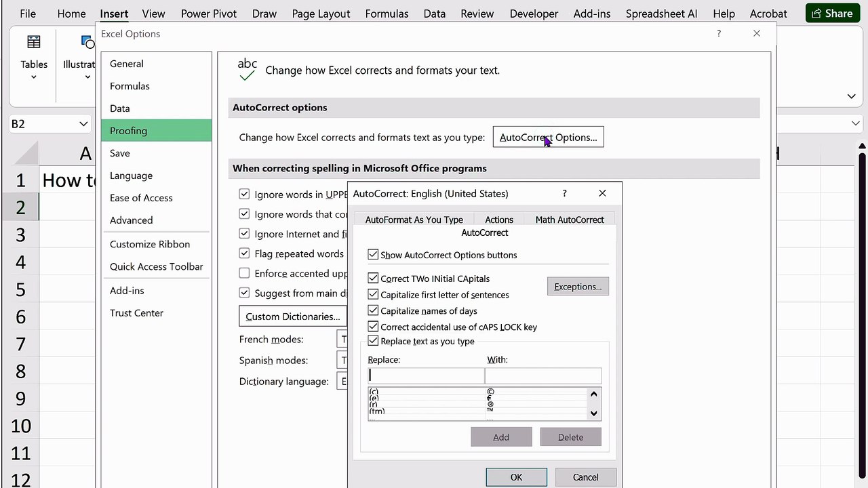Image resolution: width=868 pixels, height=488 pixels.
Task: Disable Replace text as you type
Action: [373, 341]
